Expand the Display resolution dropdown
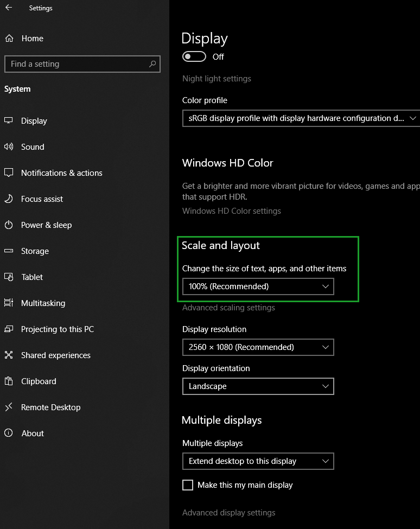Viewport: 420px width, 529px height. click(x=258, y=347)
